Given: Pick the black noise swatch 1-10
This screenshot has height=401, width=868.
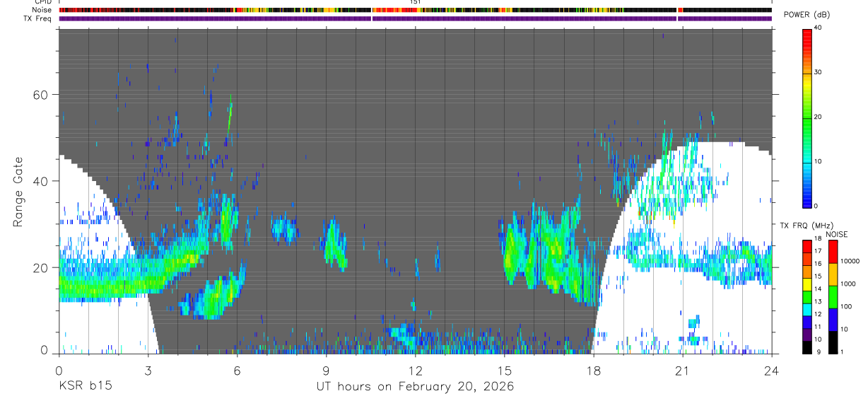Looking at the screenshot, I should (x=833, y=342).
